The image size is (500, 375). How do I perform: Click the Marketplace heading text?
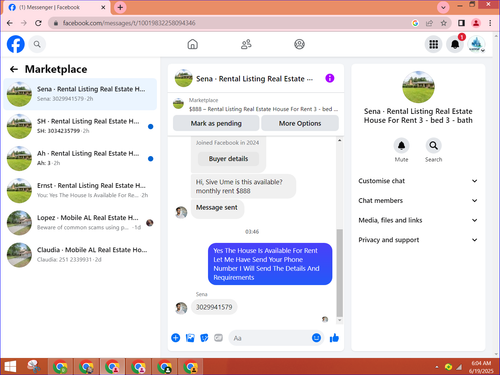56,69
